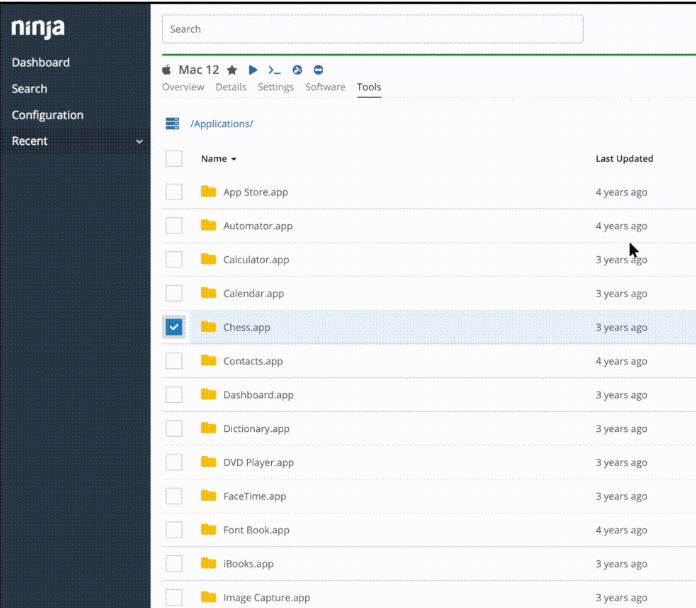Click the Font Book.app folder icon
This screenshot has width=696, height=608.
tap(208, 529)
